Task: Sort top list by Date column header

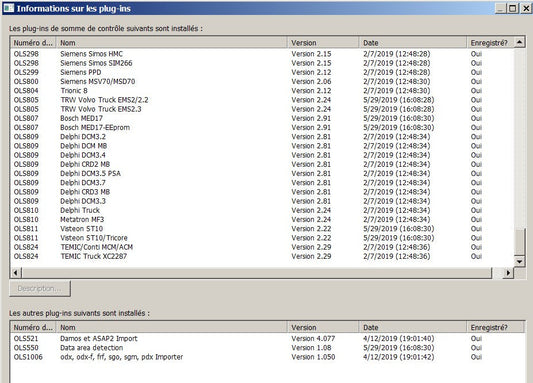Action: click(x=413, y=43)
